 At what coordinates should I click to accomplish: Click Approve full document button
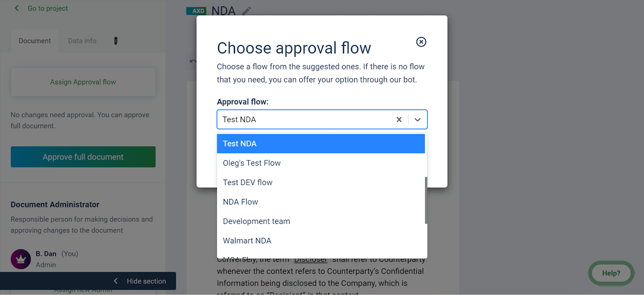[x=83, y=157]
